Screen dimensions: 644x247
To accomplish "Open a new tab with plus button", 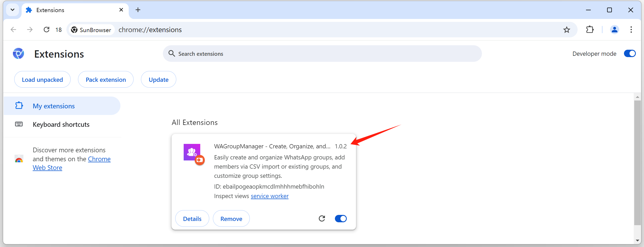I will (x=138, y=10).
